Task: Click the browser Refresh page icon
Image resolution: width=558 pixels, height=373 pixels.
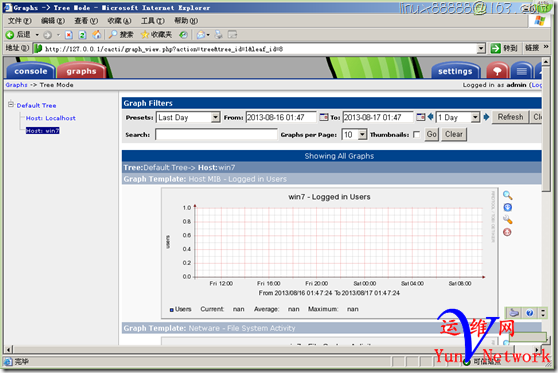Action: (x=83, y=35)
